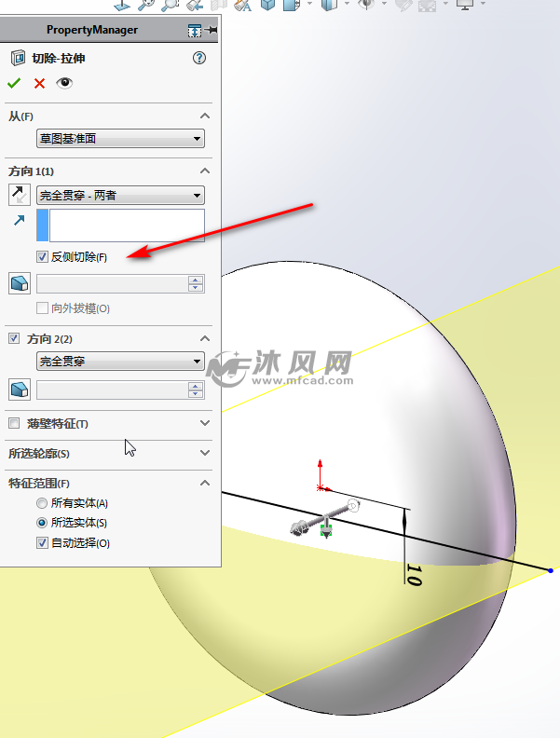Uncheck 自动选择(O) checkbox
The height and width of the screenshot is (738, 560).
42,542
